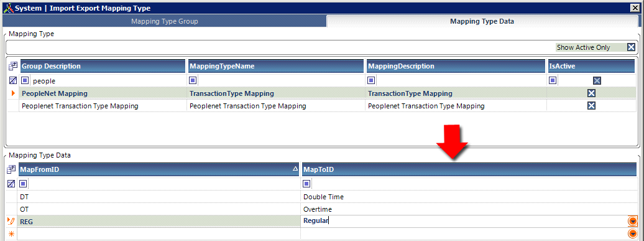Click the Regular MapToID edit field
This screenshot has height=241, width=644.
pos(464,221)
